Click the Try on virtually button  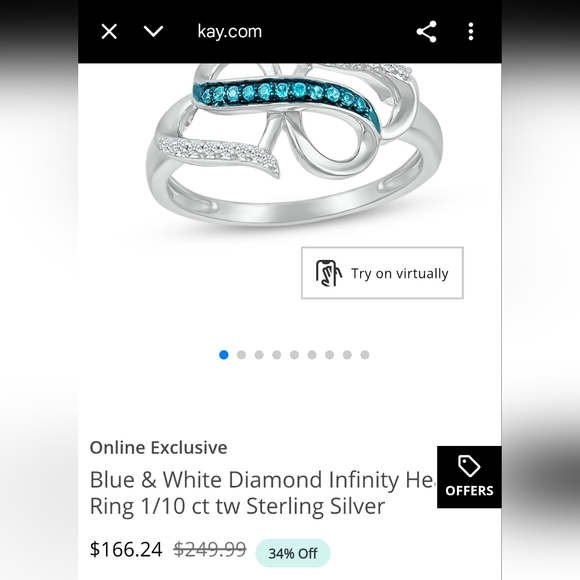coord(382,273)
